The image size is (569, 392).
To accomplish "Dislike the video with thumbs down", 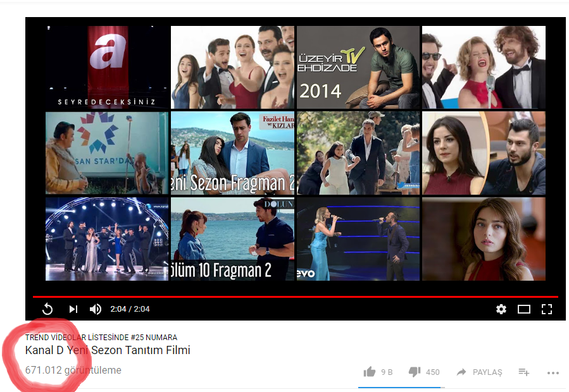I will 415,372.
